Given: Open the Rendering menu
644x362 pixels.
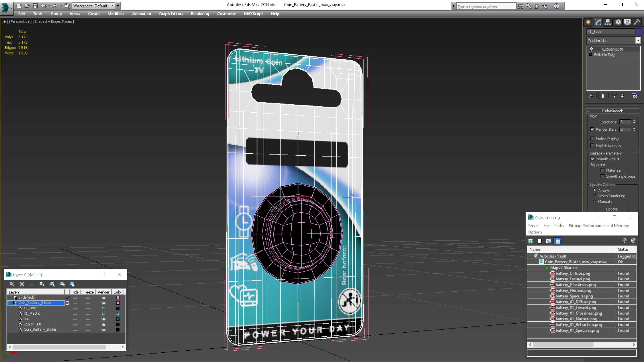Looking at the screenshot, I should click(200, 14).
